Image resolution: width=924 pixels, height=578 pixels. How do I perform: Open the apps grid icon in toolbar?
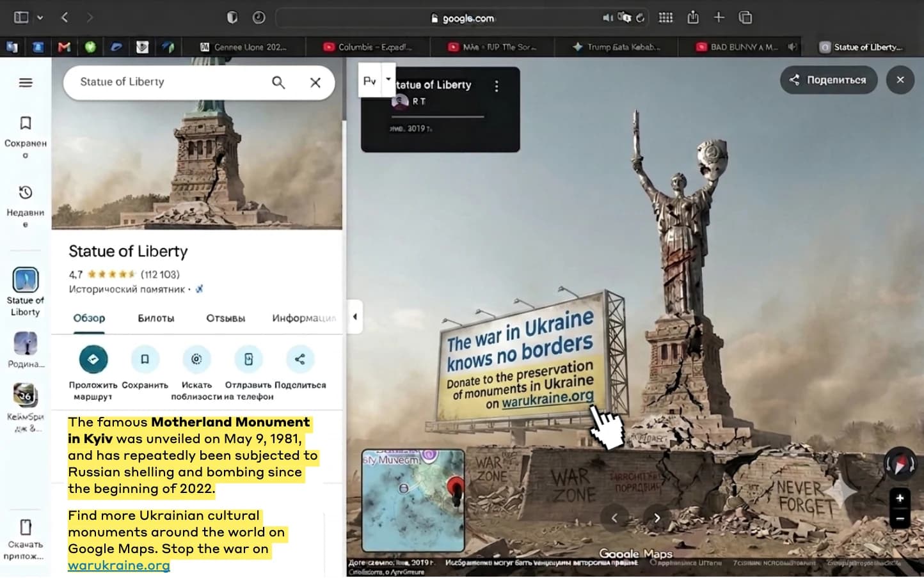(x=665, y=17)
